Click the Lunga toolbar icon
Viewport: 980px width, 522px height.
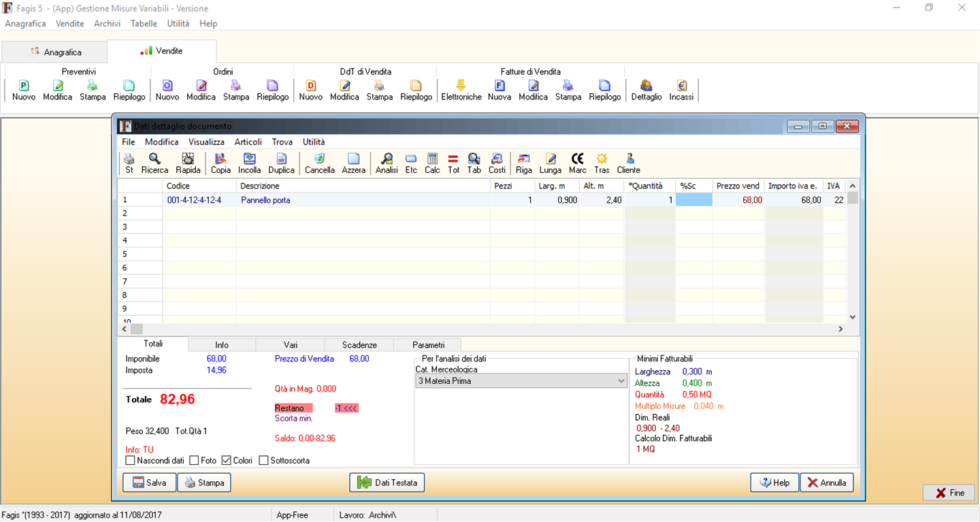click(x=551, y=163)
